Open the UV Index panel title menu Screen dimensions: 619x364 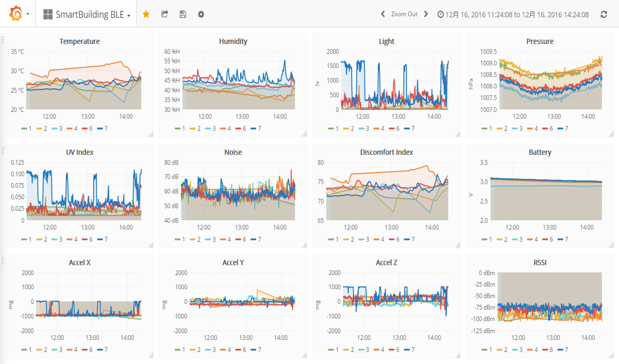[80, 152]
